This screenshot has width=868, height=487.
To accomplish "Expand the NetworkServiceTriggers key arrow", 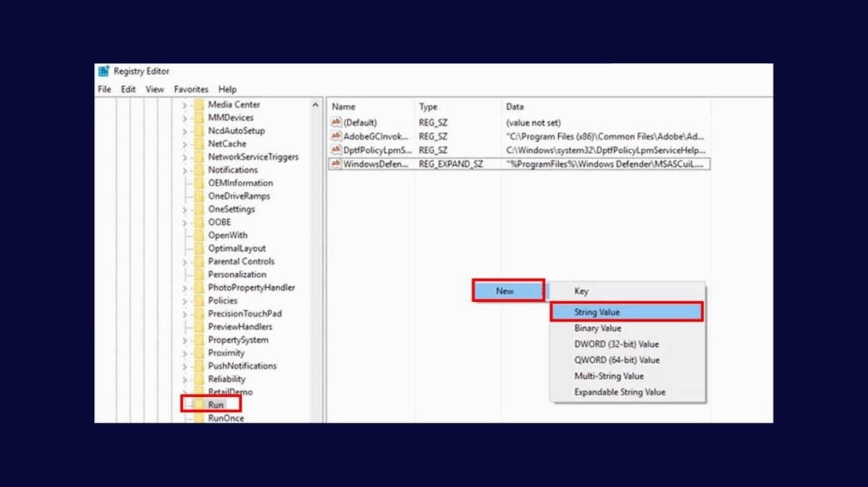I will click(185, 157).
